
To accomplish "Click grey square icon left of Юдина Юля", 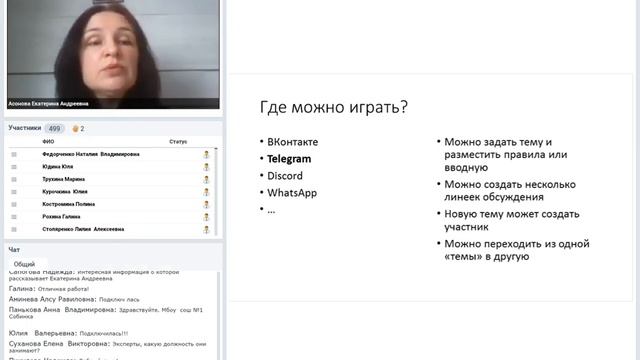I will click(x=14, y=167).
